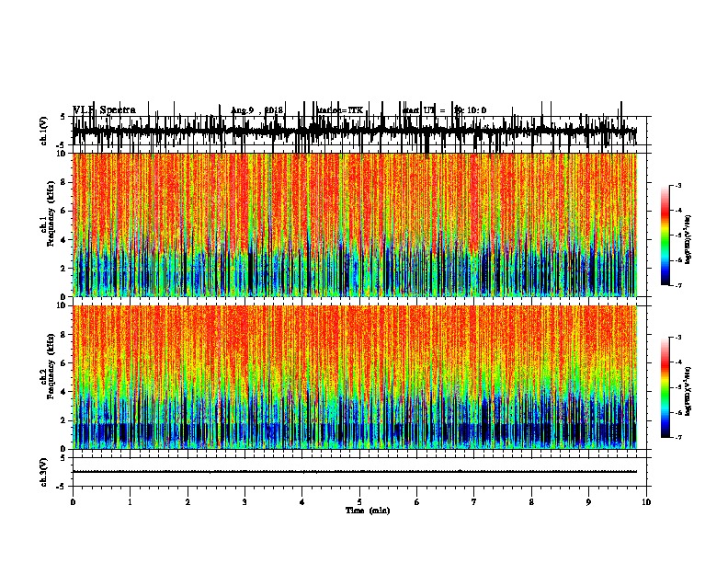Click the 'ch.3(V)' axis label
The height and width of the screenshot is (563, 728).
tap(43, 472)
